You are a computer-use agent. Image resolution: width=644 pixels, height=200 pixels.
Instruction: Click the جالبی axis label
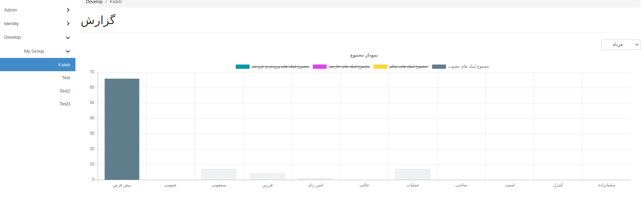tap(364, 185)
